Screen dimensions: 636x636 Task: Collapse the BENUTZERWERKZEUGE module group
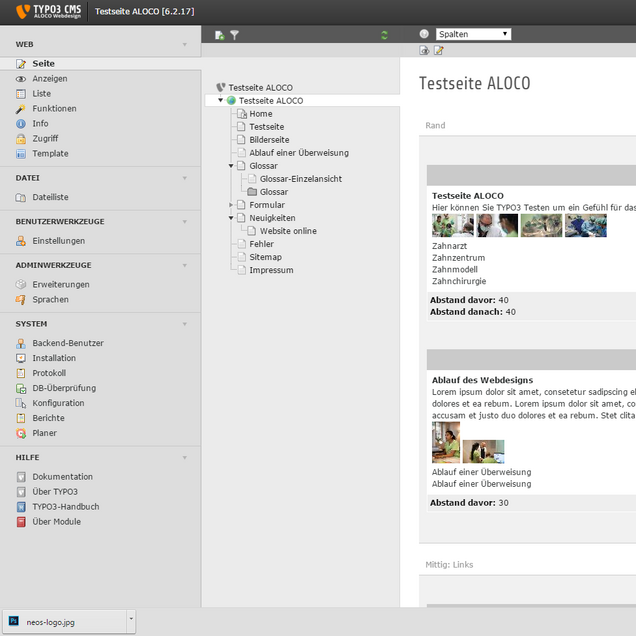(185, 222)
